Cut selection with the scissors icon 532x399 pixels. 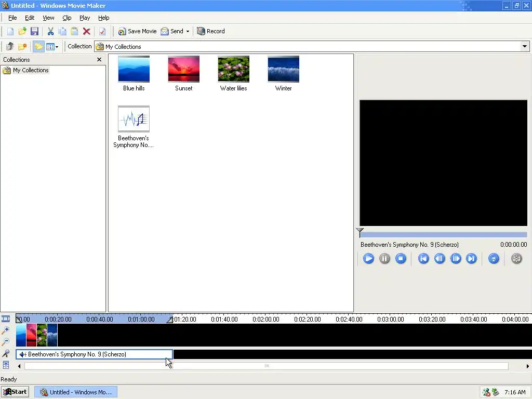coord(50,31)
